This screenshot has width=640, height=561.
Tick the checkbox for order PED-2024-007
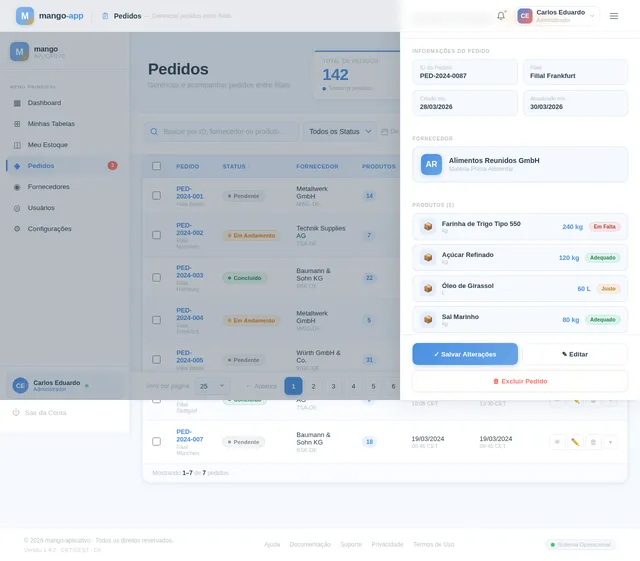click(156, 441)
